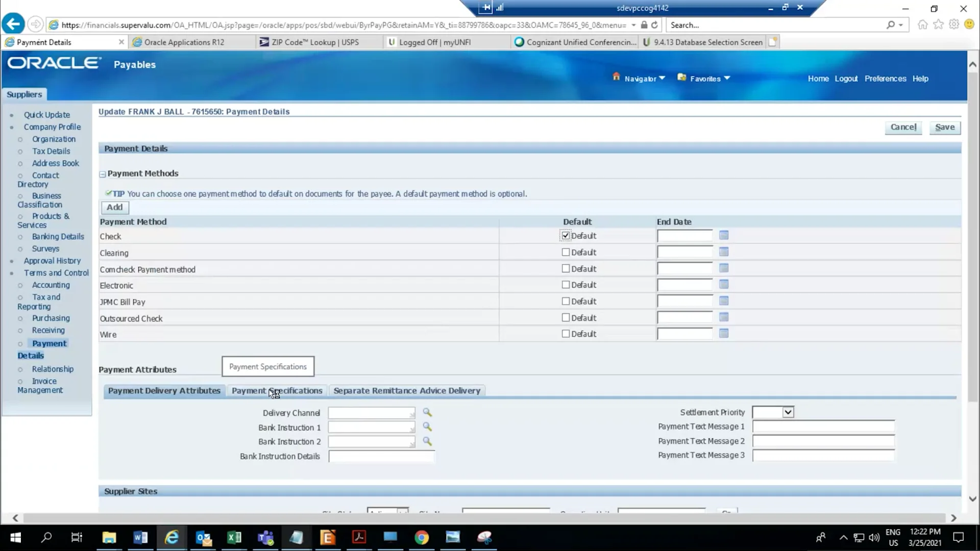The width and height of the screenshot is (980, 551).
Task: Open Outlook from the taskbar
Action: [203, 538]
